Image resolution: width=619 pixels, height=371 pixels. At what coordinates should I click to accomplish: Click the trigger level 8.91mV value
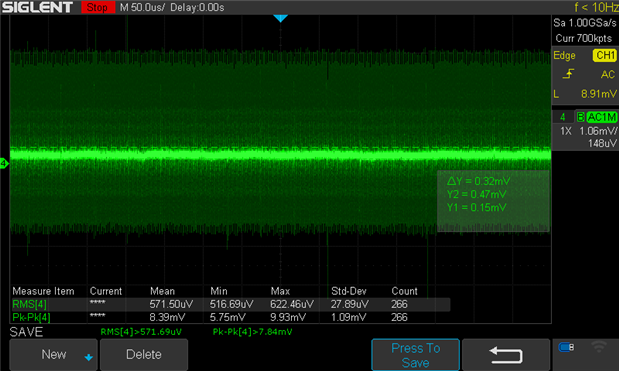coord(598,94)
